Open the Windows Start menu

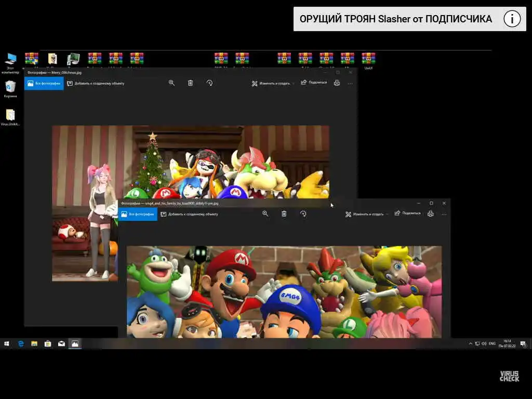(6, 344)
